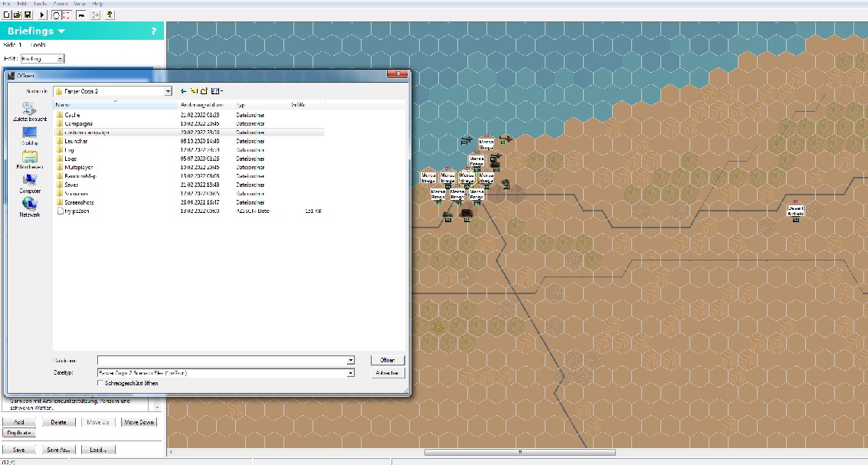Viewport: 868px width, 465px height.
Task: Click the yellow help toolbar icon
Action: 110,15
